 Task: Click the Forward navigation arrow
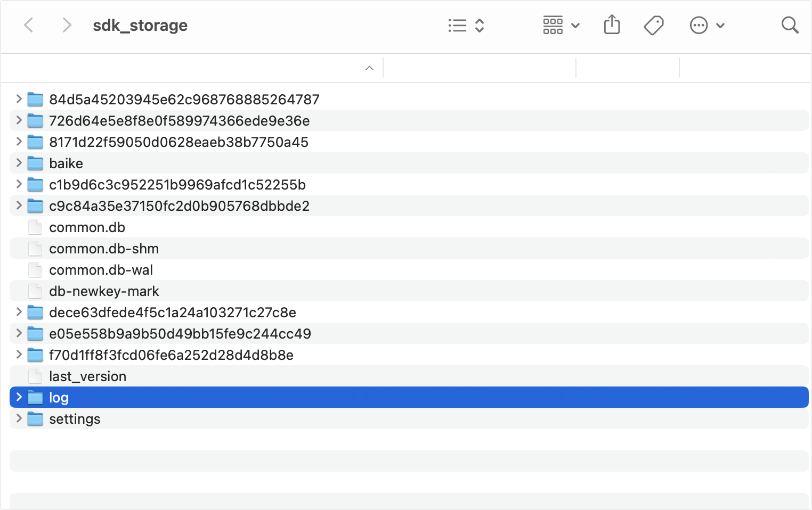[66, 25]
